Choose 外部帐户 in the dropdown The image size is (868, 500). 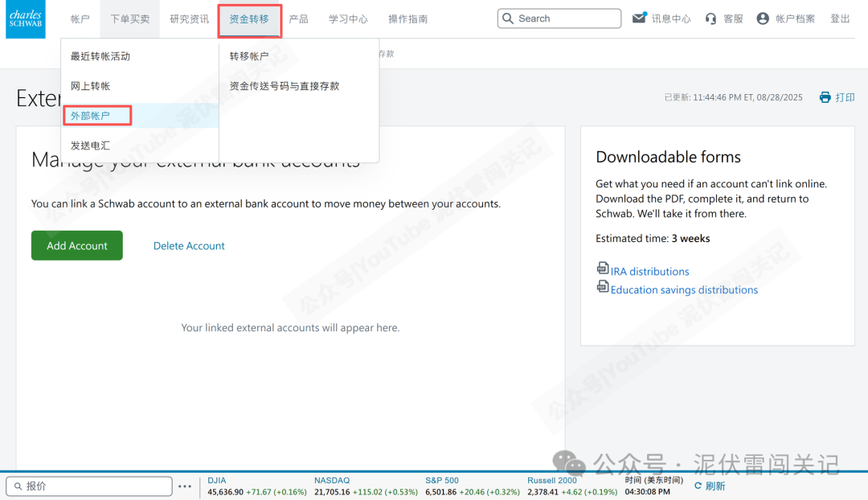[90, 116]
